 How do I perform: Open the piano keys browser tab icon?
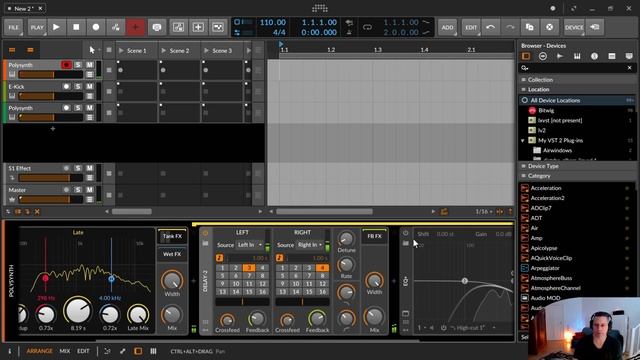click(577, 56)
